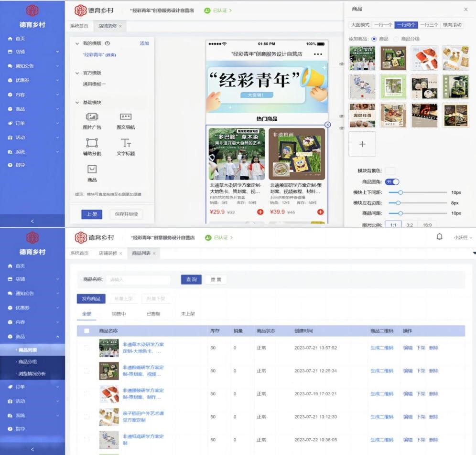Image resolution: width=476 pixels, height=455 pixels.
Task: Click the 图片广告 module icon
Action: (x=92, y=117)
